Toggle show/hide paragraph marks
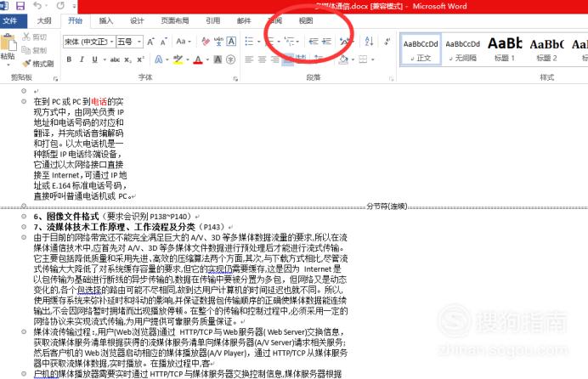The height and width of the screenshot is (379, 588). [387, 42]
